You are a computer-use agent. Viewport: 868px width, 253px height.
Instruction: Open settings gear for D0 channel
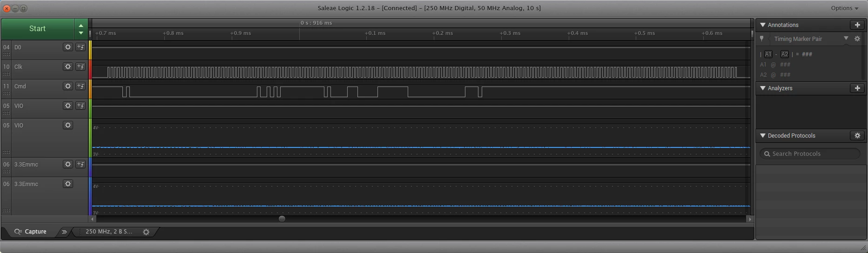pos(68,47)
